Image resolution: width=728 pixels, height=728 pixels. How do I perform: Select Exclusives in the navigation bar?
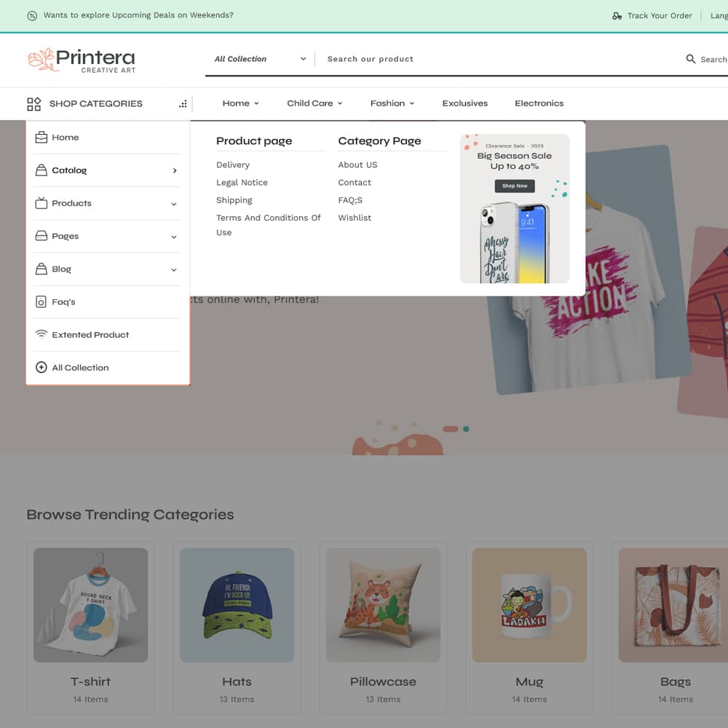[464, 103]
